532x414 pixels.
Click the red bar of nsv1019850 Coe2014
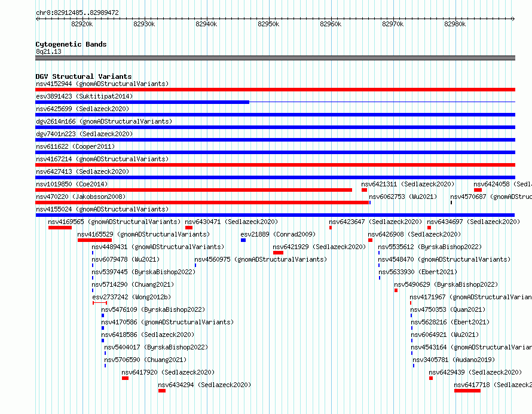tap(194, 190)
